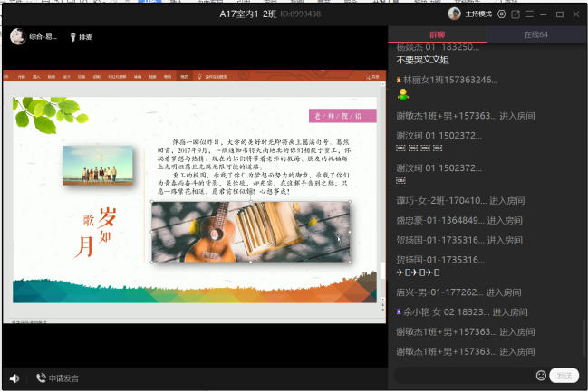The width and height of the screenshot is (588, 392).
Task: Click 申请发言 to request speaking
Action: coord(63,378)
